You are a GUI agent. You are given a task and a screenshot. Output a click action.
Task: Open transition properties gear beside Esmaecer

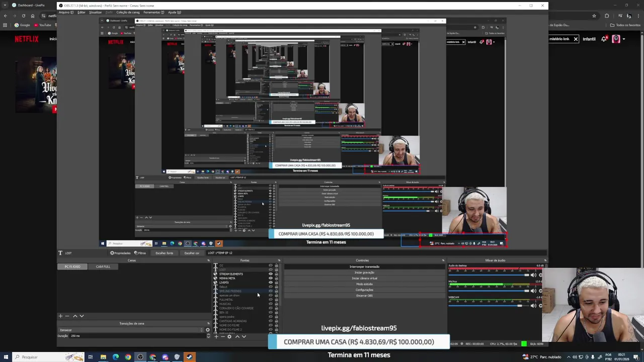207,330
